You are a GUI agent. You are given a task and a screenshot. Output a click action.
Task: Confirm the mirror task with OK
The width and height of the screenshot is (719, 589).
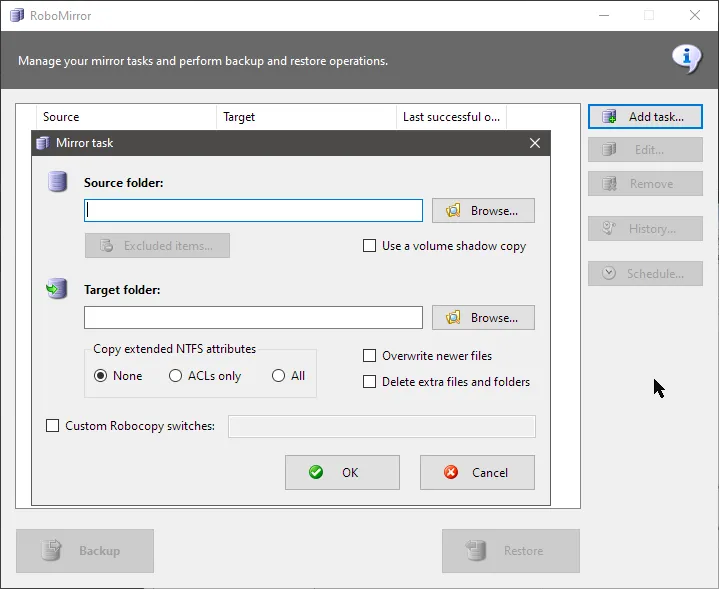[342, 472]
